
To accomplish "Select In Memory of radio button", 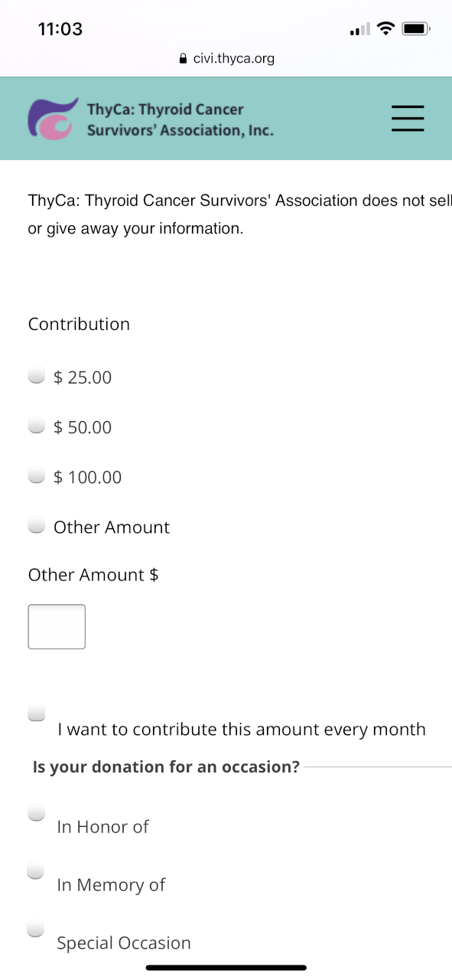I will [x=36, y=871].
